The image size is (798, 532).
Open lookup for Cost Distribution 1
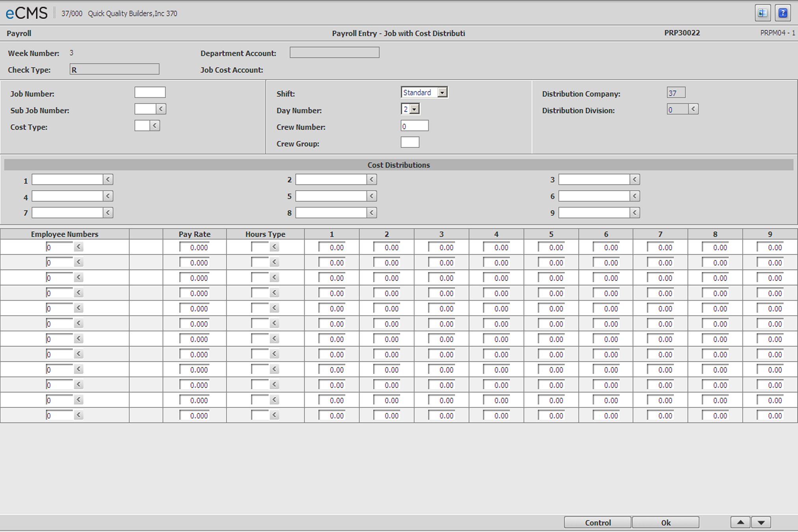[108, 179]
